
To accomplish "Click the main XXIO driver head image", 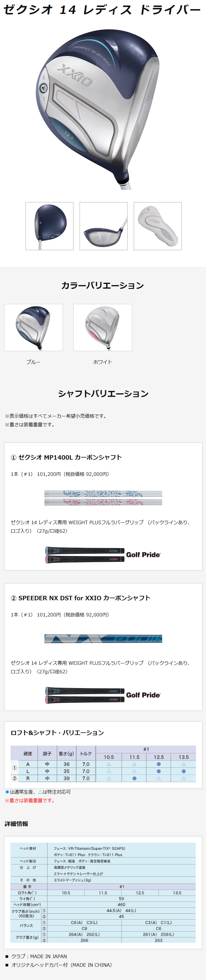I will click(103, 106).
